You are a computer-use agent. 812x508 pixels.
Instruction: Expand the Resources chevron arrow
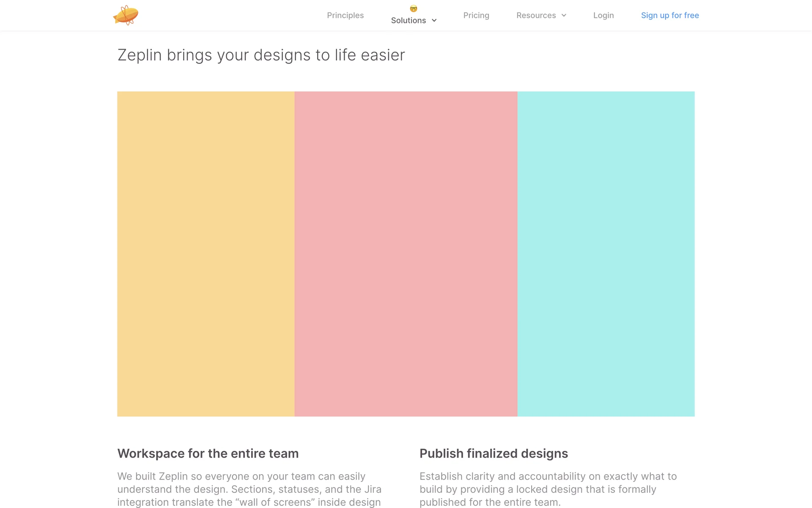click(x=564, y=15)
